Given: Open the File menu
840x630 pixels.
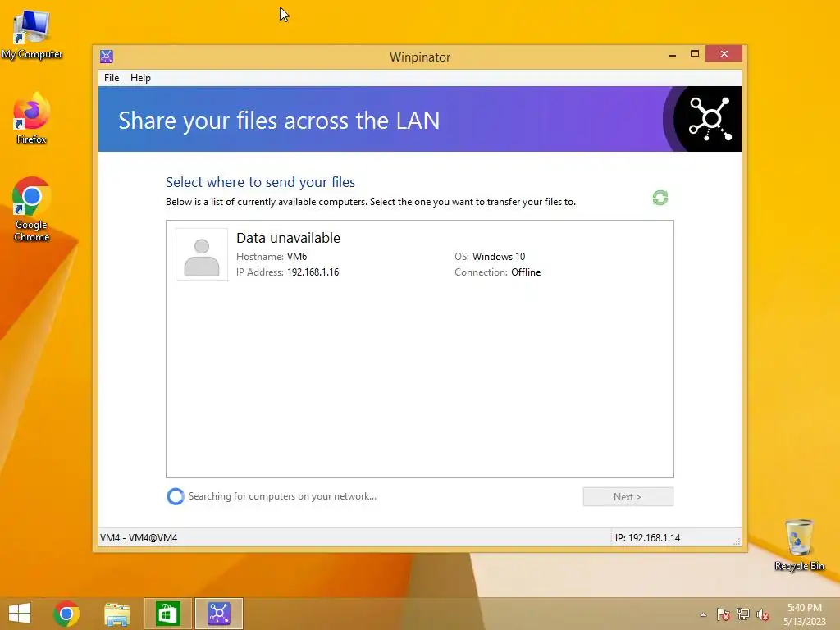Looking at the screenshot, I should 112,78.
